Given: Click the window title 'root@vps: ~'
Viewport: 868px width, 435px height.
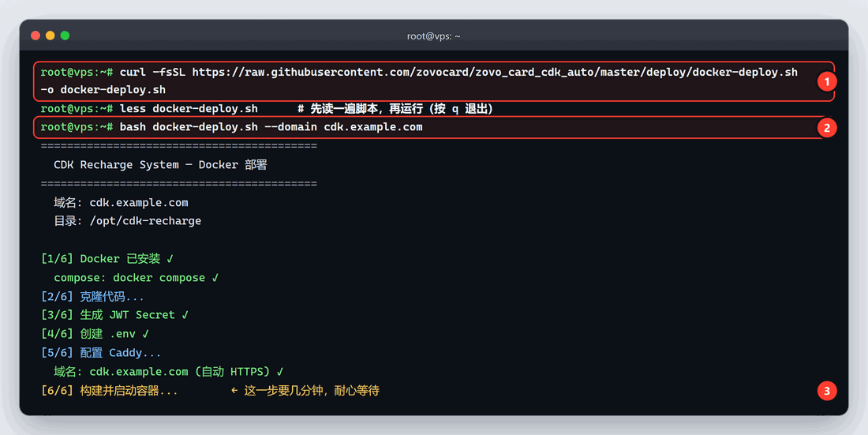Looking at the screenshot, I should 433,36.
